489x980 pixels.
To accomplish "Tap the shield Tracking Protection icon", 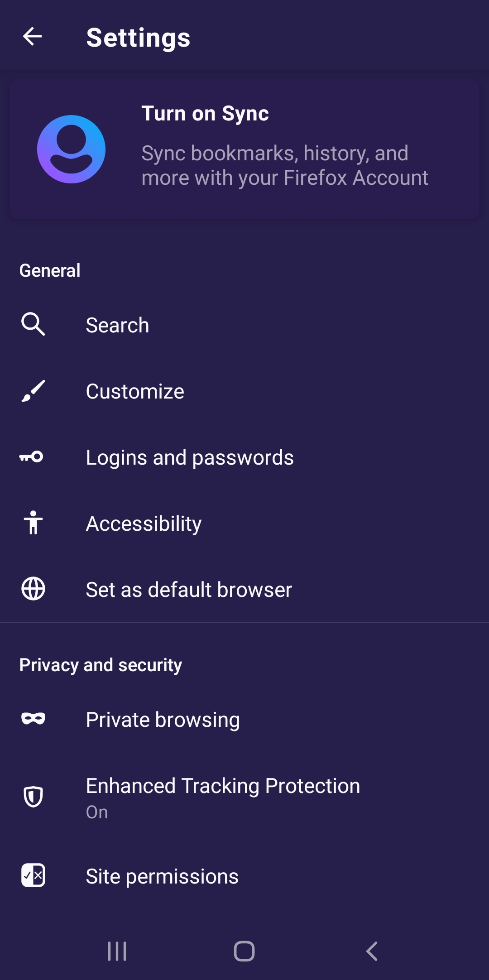I will click(33, 797).
